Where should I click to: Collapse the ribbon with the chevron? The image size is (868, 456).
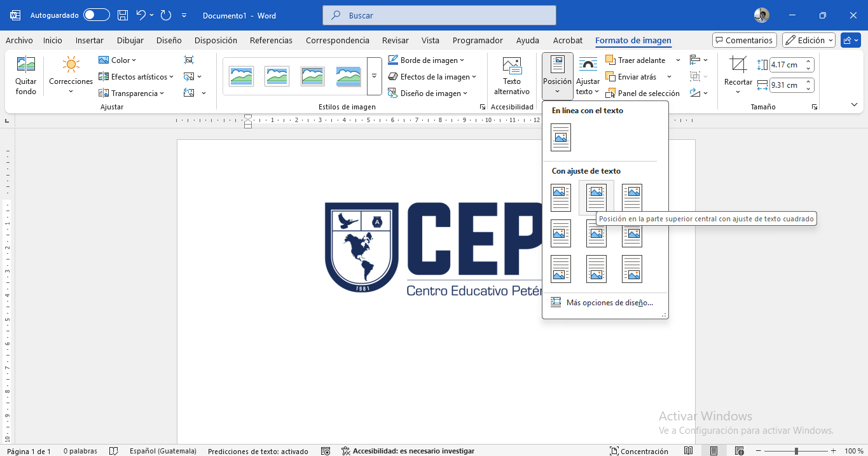tap(854, 105)
